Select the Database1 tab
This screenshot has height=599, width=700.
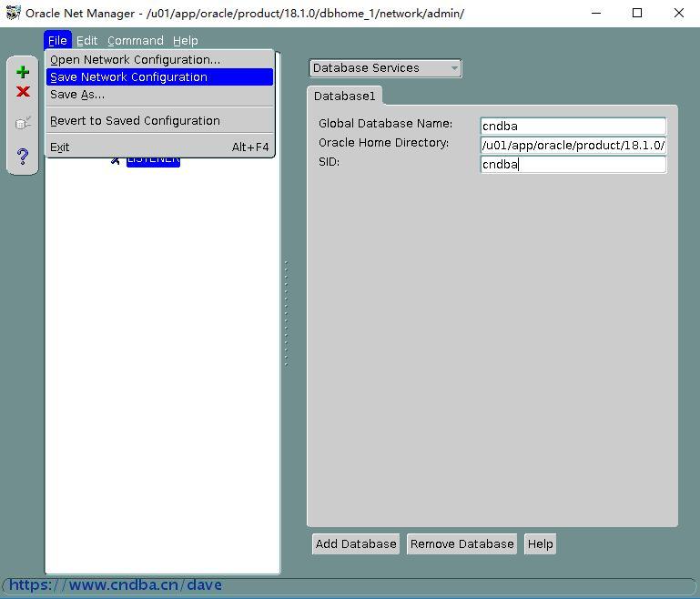[x=344, y=96]
